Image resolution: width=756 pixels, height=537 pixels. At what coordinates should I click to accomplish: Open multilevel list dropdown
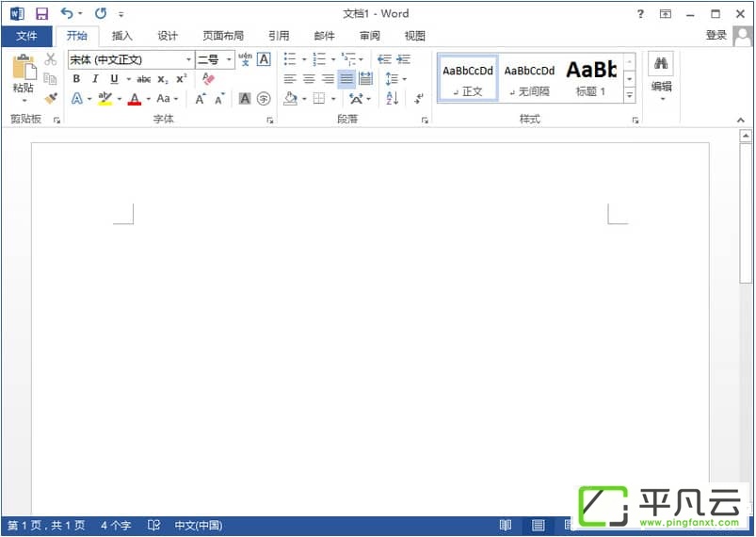[x=361, y=60]
